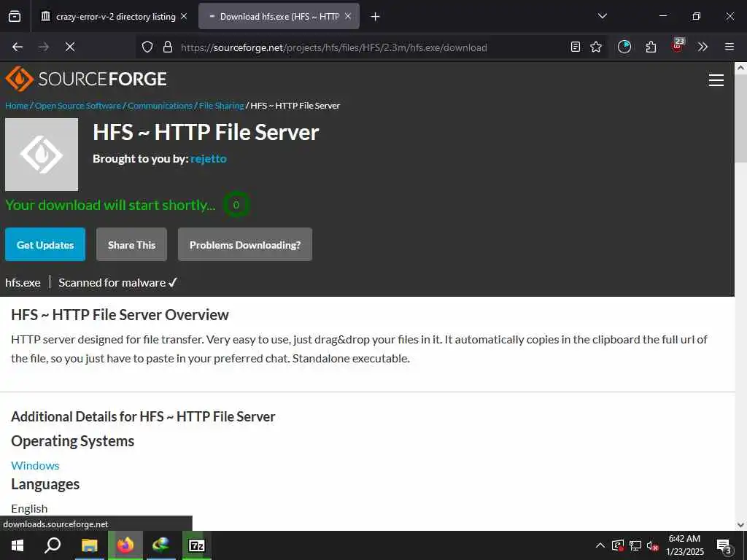Click the Get Updates button
This screenshot has width=747, height=560.
pyautogui.click(x=45, y=244)
